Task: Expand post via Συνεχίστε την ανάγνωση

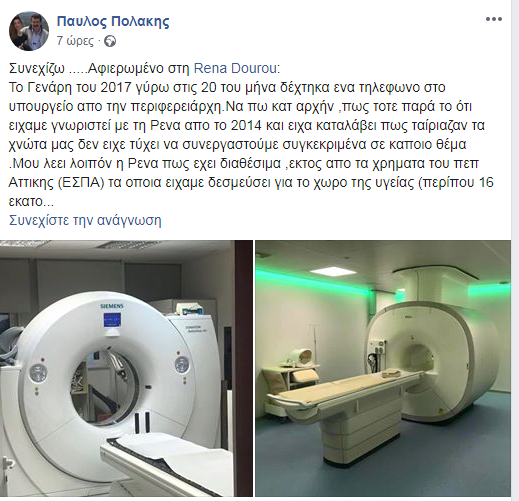Action: (x=85, y=220)
